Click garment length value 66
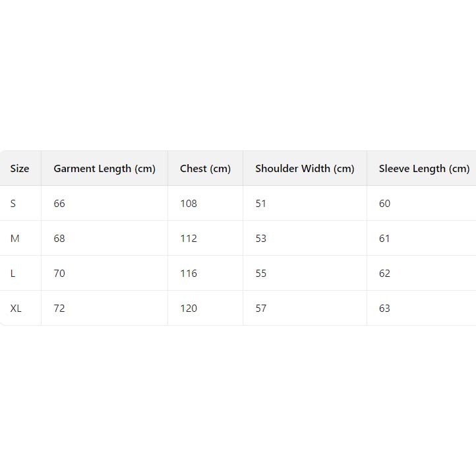 pyautogui.click(x=59, y=204)
